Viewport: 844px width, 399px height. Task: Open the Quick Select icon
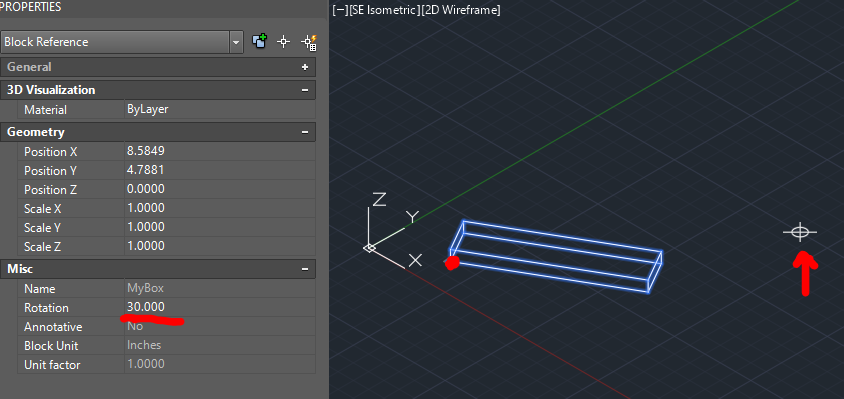pyautogui.click(x=309, y=42)
